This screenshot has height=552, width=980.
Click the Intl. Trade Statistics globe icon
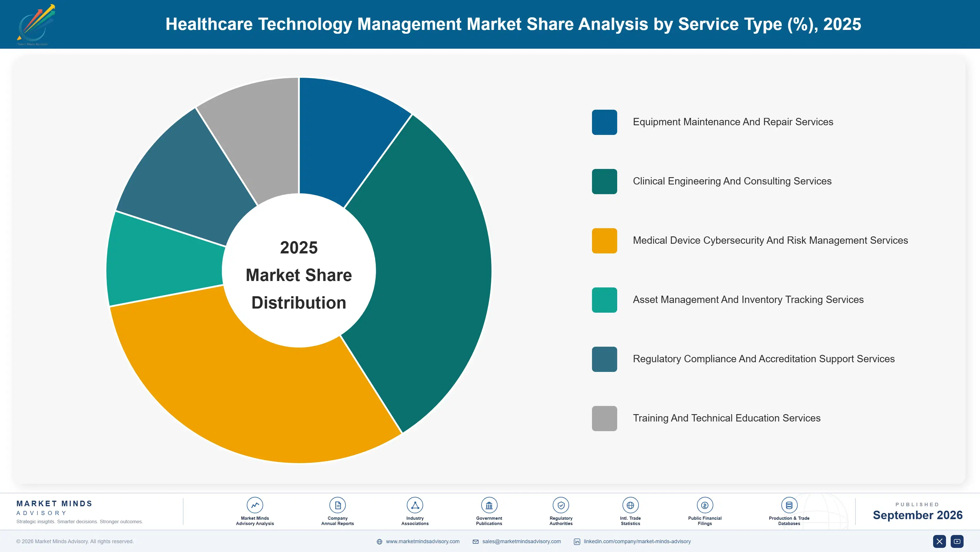pos(630,505)
